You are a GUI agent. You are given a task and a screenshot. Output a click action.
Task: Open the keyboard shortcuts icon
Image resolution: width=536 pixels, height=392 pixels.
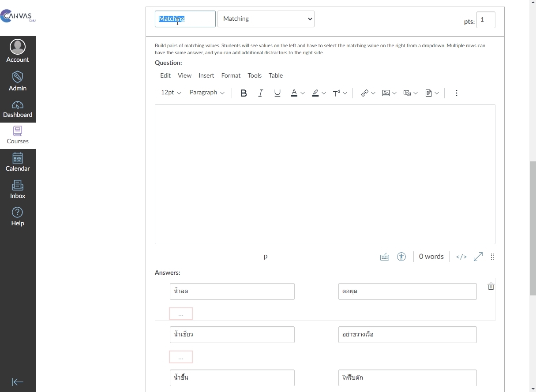tap(385, 257)
